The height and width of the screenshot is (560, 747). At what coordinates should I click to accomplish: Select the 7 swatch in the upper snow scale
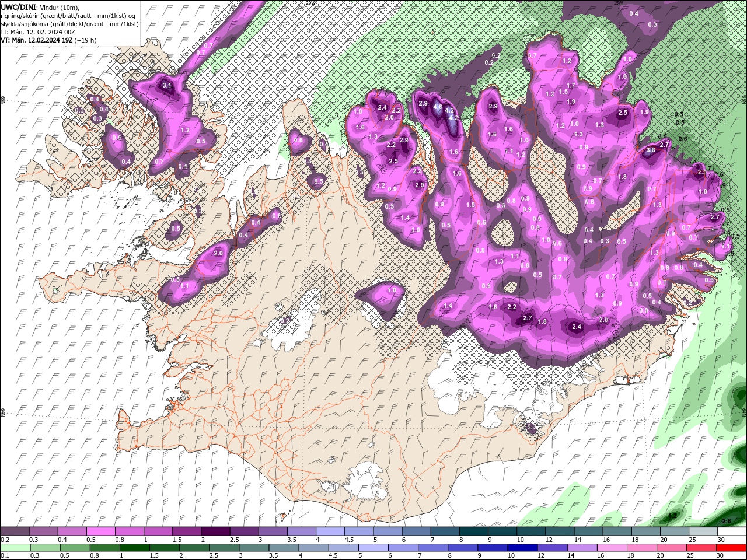[444, 531]
